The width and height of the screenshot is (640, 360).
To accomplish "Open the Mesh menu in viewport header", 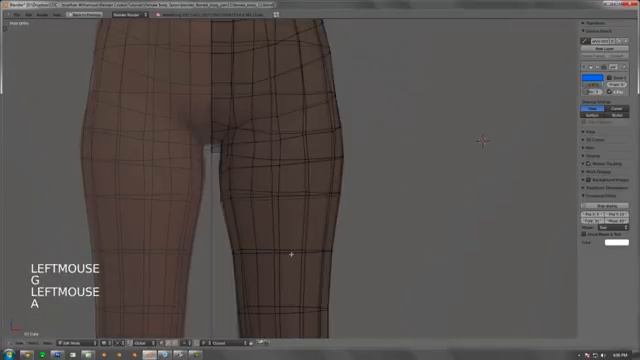I will [47, 343].
